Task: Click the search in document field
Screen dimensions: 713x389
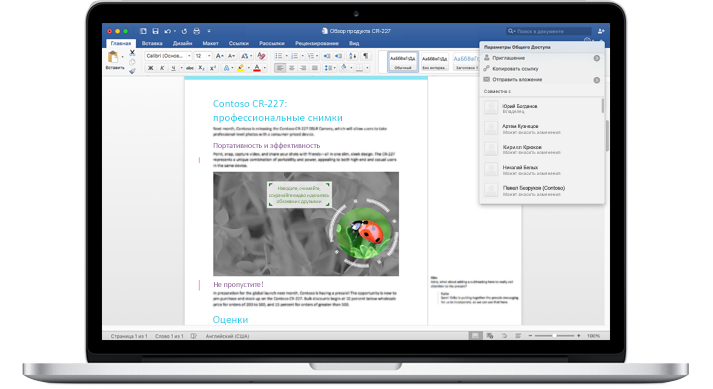Action: point(549,31)
